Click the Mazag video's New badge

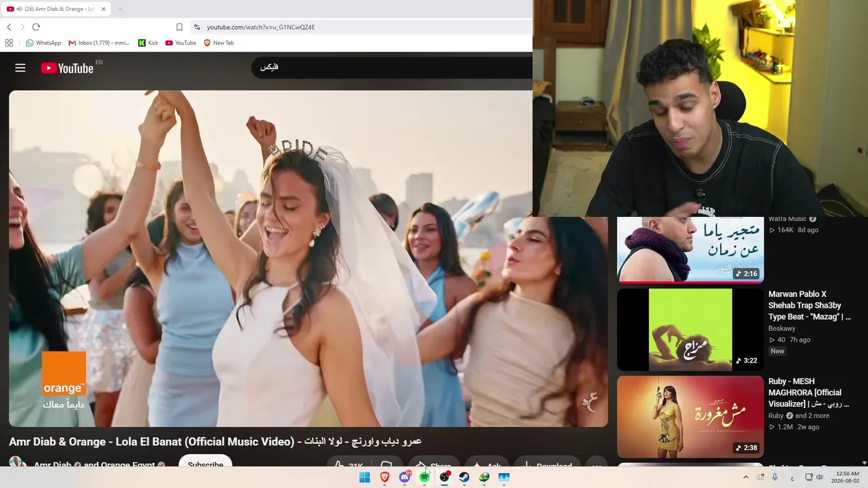point(777,351)
